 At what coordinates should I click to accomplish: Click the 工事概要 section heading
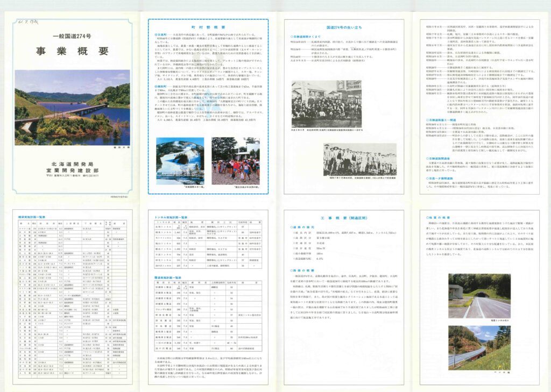345,219
